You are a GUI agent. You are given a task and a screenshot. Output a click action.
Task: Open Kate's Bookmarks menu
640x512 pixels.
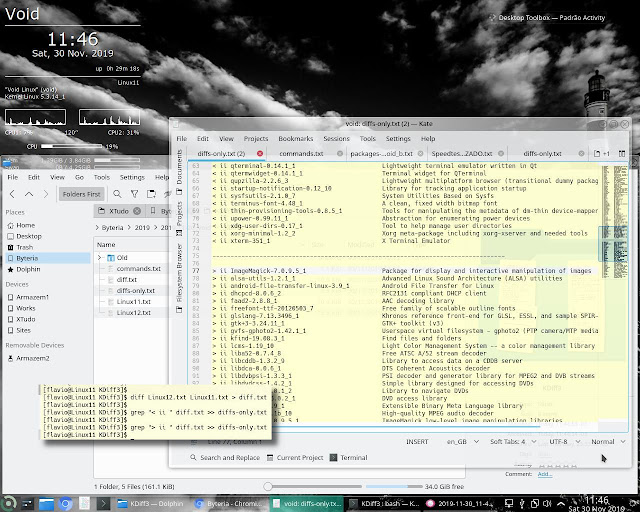coord(296,139)
